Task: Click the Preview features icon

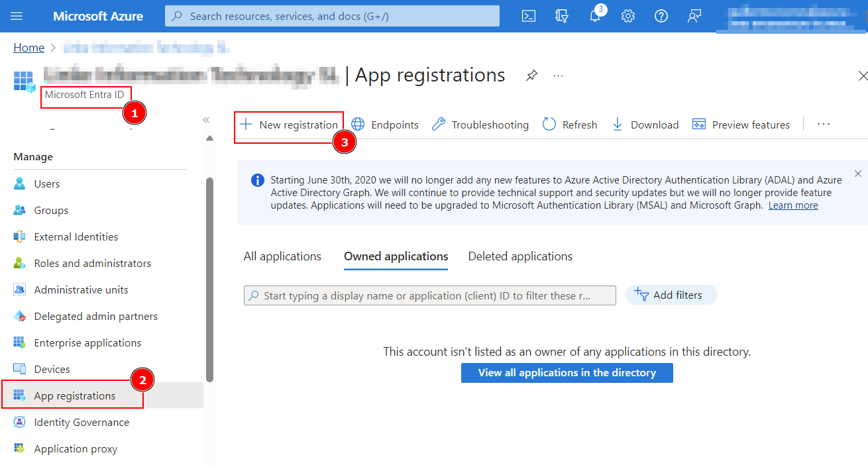Action: 698,124
